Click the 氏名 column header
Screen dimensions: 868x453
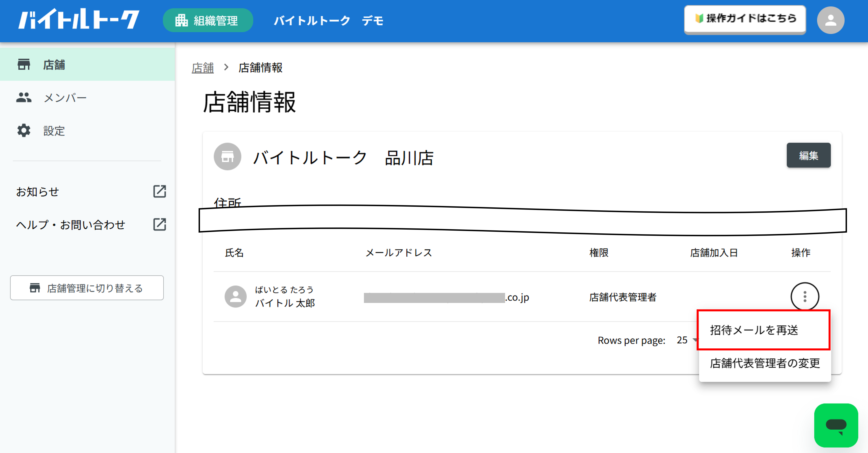coord(234,253)
